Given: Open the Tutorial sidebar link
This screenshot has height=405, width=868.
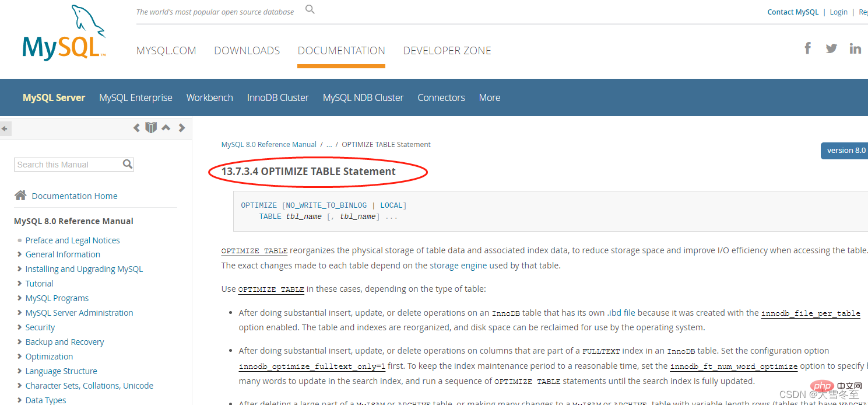Looking at the screenshot, I should (40, 284).
